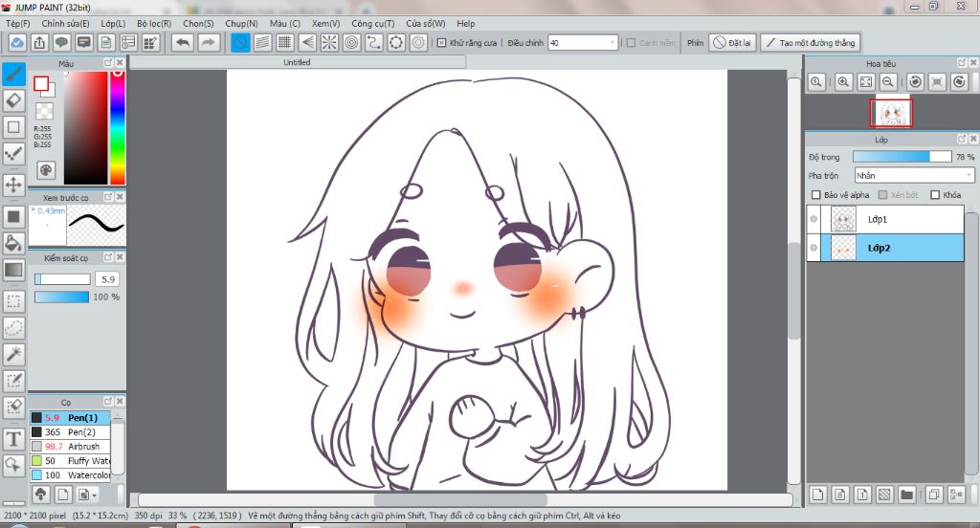Image resolution: width=980 pixels, height=528 pixels.
Task: Select the Airbrush brush in list
Action: coord(71,446)
